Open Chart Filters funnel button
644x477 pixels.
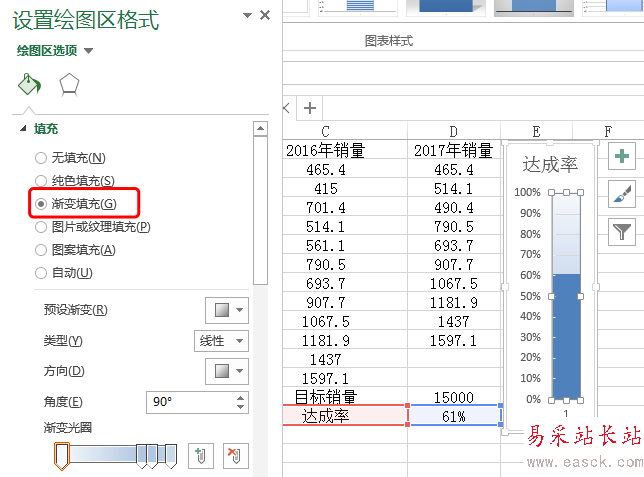pyautogui.click(x=621, y=232)
